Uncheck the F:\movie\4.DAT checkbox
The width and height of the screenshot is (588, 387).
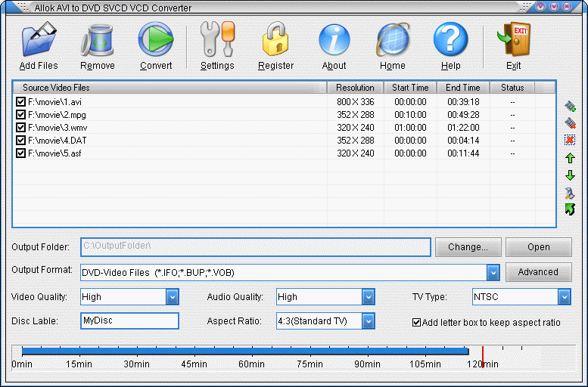pyautogui.click(x=20, y=141)
